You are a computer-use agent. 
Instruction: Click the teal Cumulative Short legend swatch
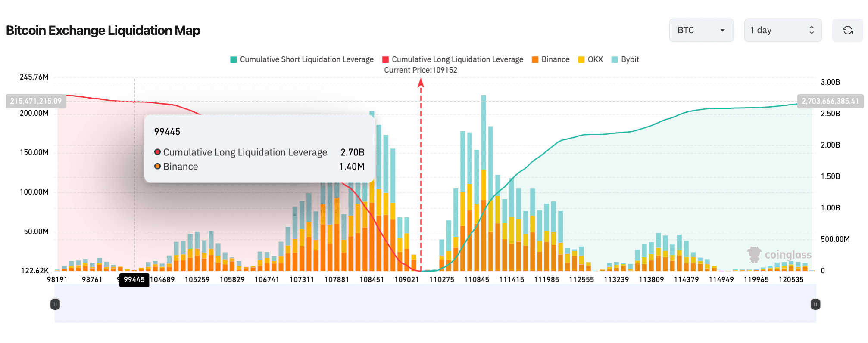(x=234, y=60)
